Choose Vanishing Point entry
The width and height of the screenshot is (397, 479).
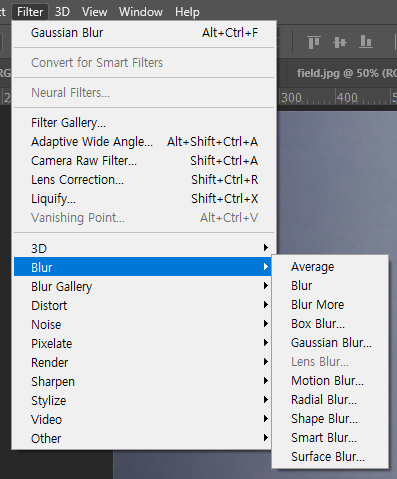pos(144,218)
